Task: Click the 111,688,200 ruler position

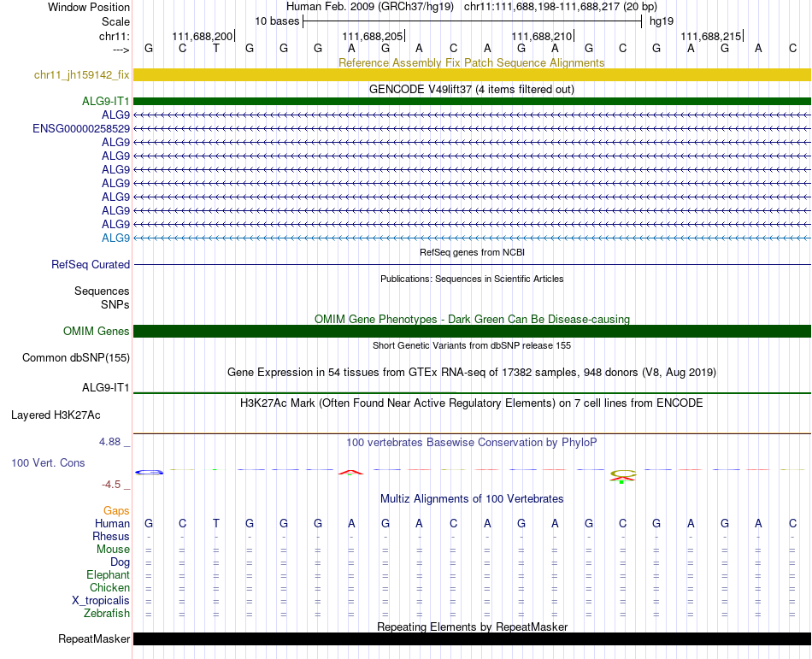Action: (203, 36)
